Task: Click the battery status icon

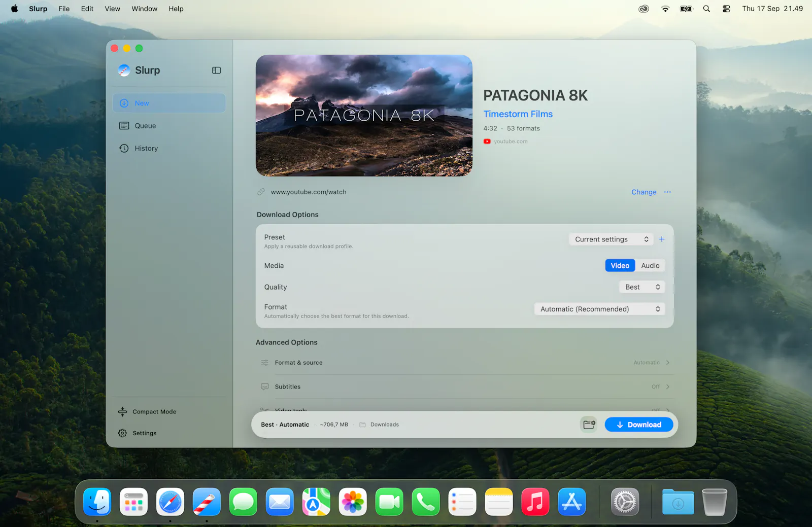Action: point(687,9)
